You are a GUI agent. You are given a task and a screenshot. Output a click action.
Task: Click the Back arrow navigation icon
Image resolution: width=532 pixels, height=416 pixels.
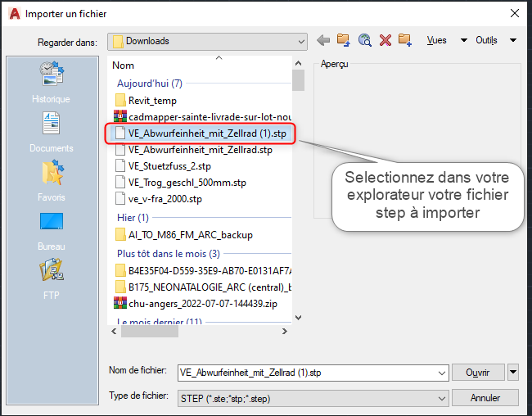323,40
